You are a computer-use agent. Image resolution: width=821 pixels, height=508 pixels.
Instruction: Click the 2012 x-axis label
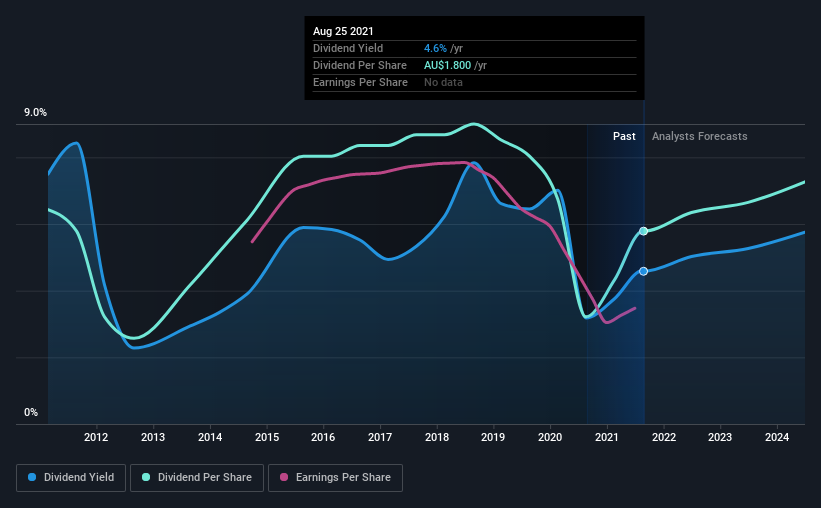pos(96,437)
